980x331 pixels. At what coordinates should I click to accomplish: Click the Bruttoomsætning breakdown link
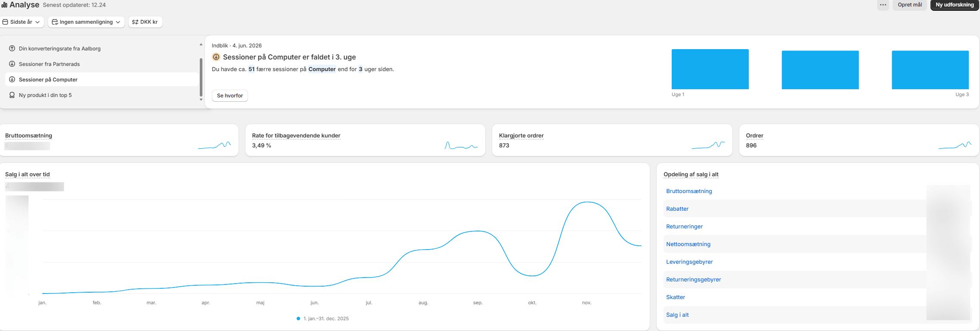689,191
